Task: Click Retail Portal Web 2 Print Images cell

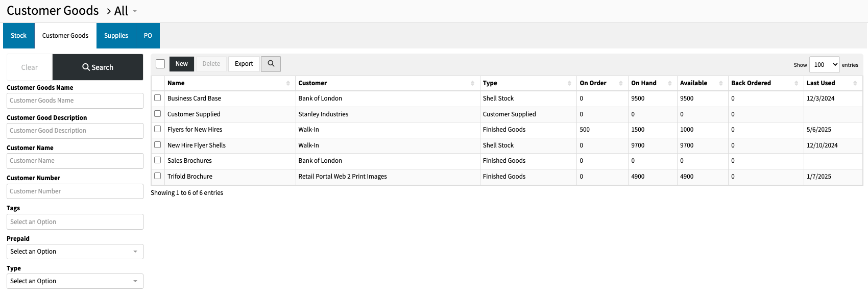Action: click(x=343, y=177)
